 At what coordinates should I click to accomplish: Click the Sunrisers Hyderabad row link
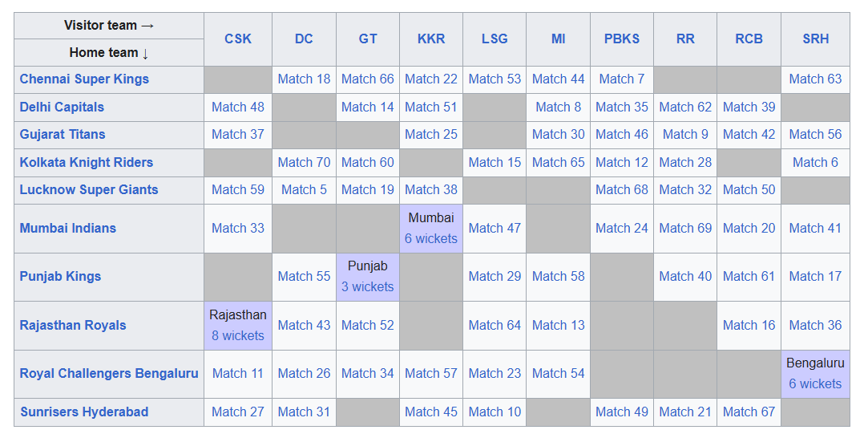click(84, 412)
